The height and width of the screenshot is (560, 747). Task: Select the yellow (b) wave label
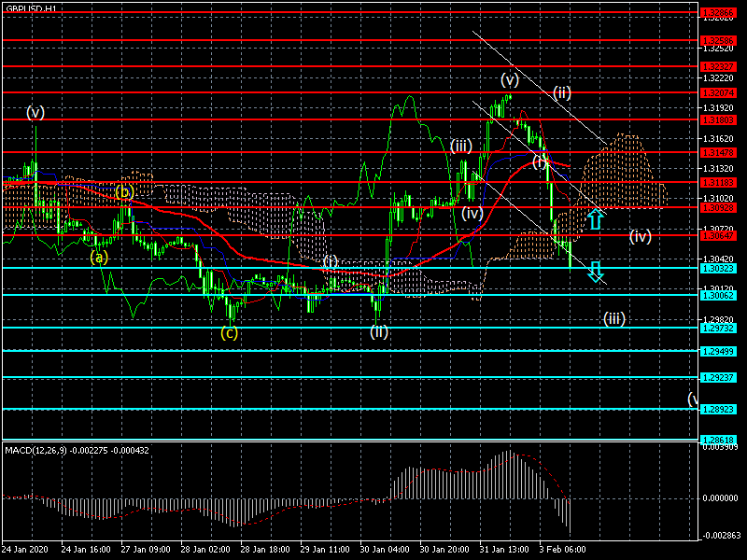coord(124,192)
